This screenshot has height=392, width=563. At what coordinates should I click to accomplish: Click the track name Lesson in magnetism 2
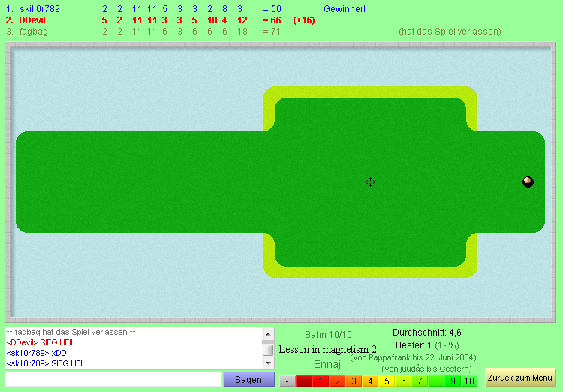(327, 349)
